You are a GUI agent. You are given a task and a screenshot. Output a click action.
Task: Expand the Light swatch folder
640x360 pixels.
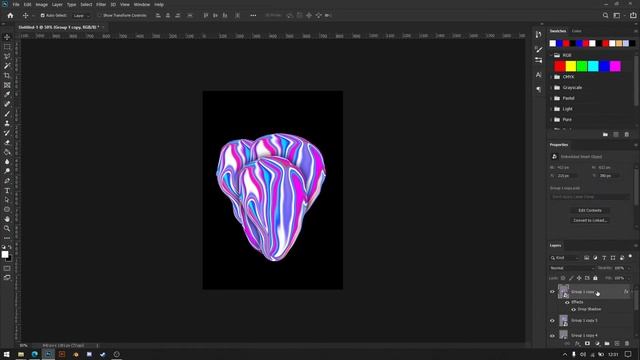[551, 109]
